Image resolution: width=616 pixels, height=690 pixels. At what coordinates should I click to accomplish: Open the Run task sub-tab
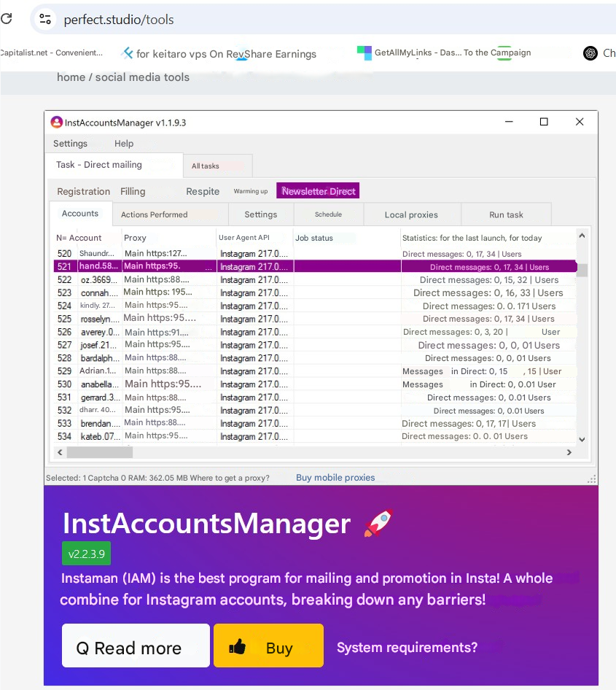point(506,214)
